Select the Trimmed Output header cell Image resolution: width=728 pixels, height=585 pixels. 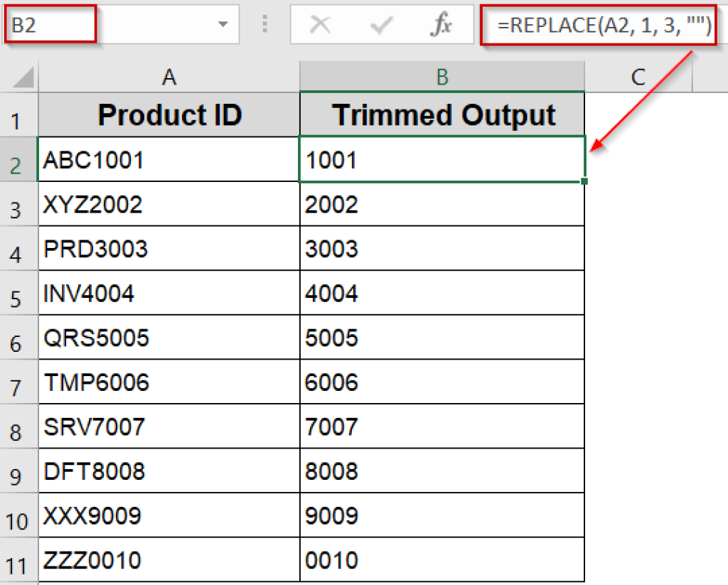(x=442, y=114)
